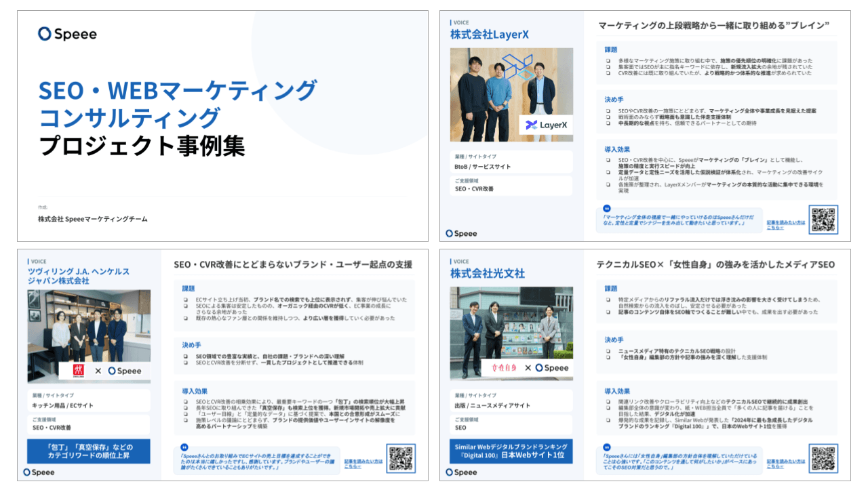Select the headline マーケティングの上段戦略から一緒に取り組める

[714, 26]
